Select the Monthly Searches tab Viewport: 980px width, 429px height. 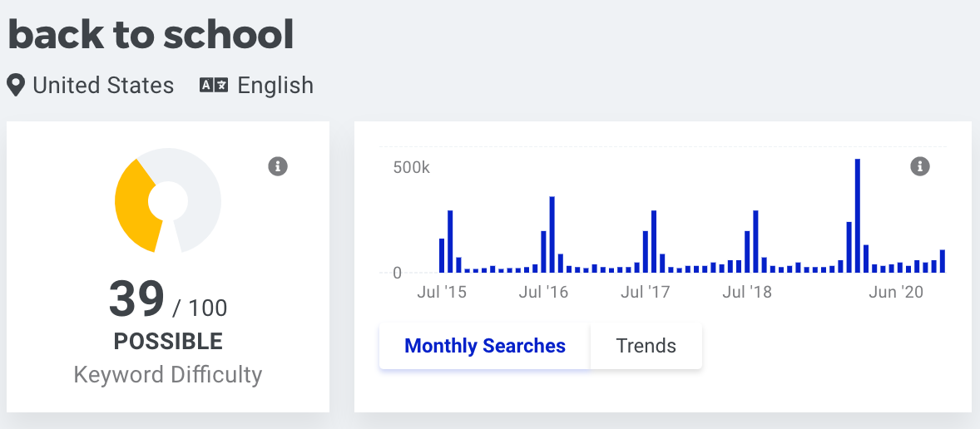pos(485,345)
